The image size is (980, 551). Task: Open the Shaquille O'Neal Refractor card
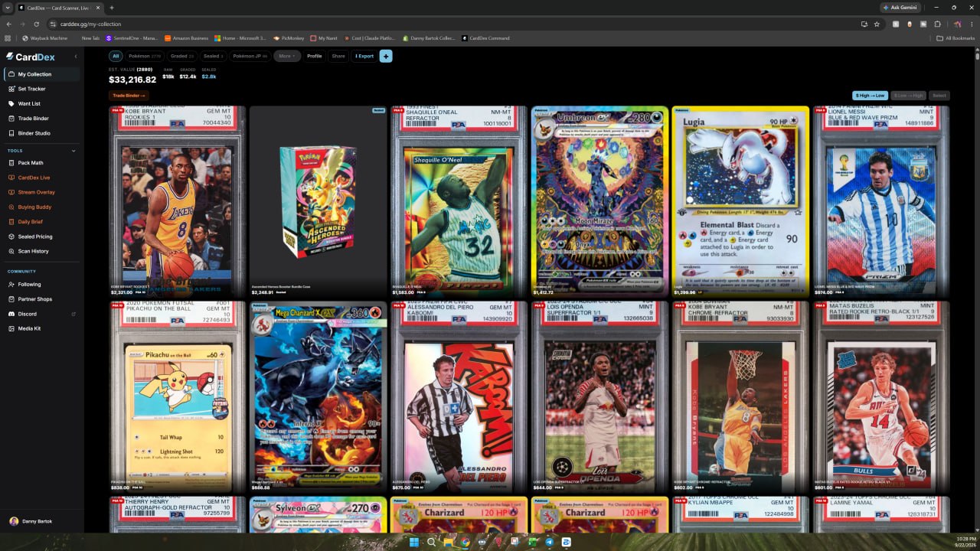(x=459, y=201)
